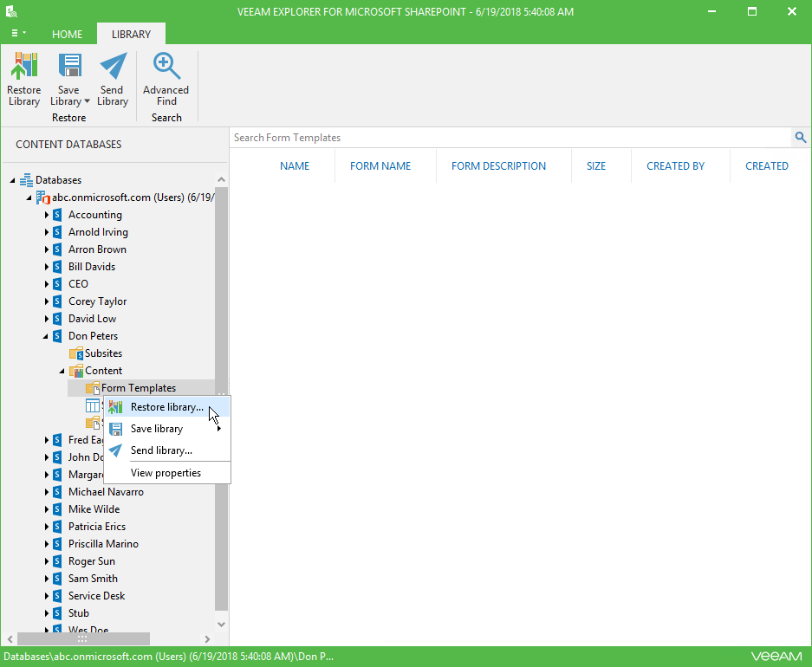Click the tree vertical scrollbar up arrow
The image size is (812, 667).
(222, 179)
